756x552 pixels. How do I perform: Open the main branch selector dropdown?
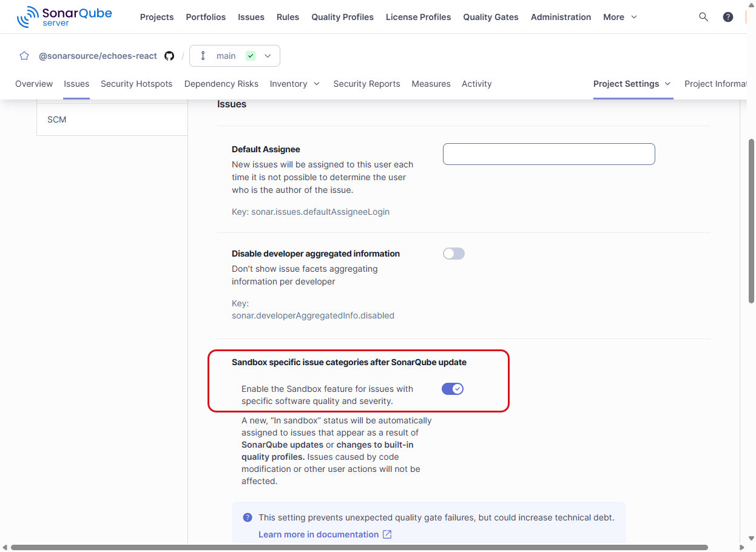click(267, 55)
